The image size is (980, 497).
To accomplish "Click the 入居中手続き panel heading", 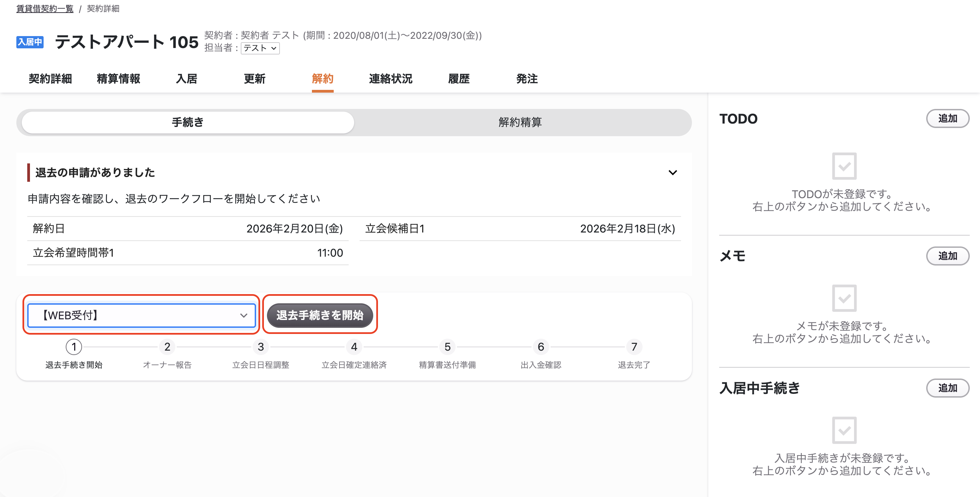I will tap(760, 388).
